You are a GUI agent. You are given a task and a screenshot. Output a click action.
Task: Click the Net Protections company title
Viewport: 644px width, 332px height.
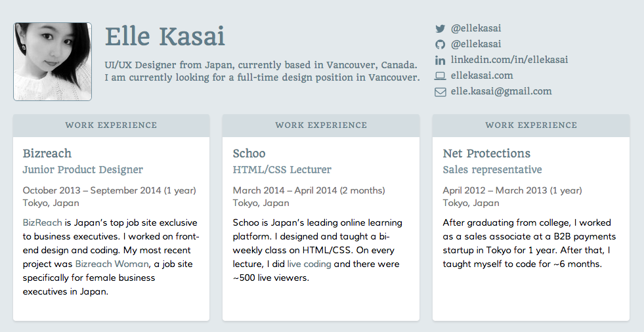[x=486, y=154]
